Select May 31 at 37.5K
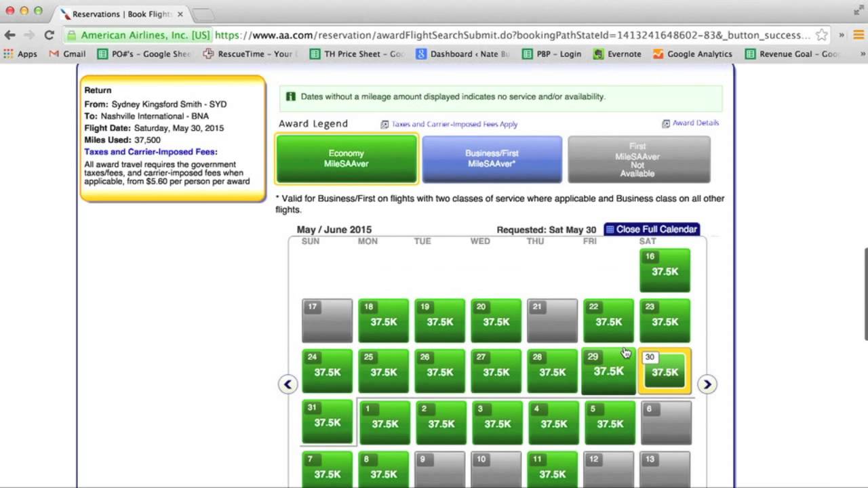Screen dimensions: 868x488 pyautogui.click(x=327, y=422)
